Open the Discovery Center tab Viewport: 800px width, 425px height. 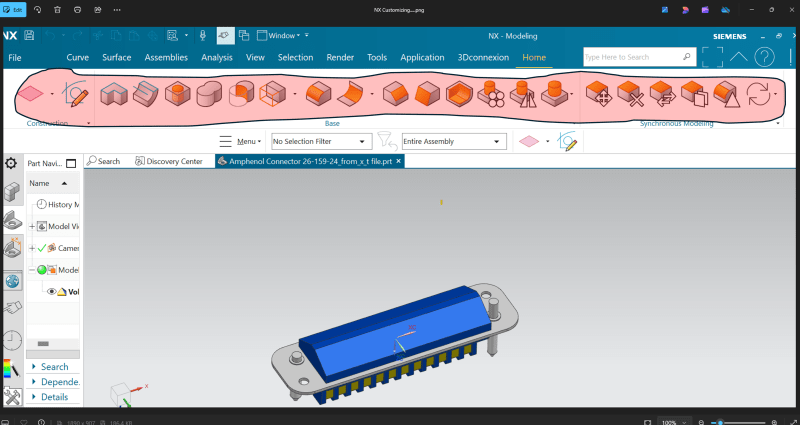tap(169, 161)
